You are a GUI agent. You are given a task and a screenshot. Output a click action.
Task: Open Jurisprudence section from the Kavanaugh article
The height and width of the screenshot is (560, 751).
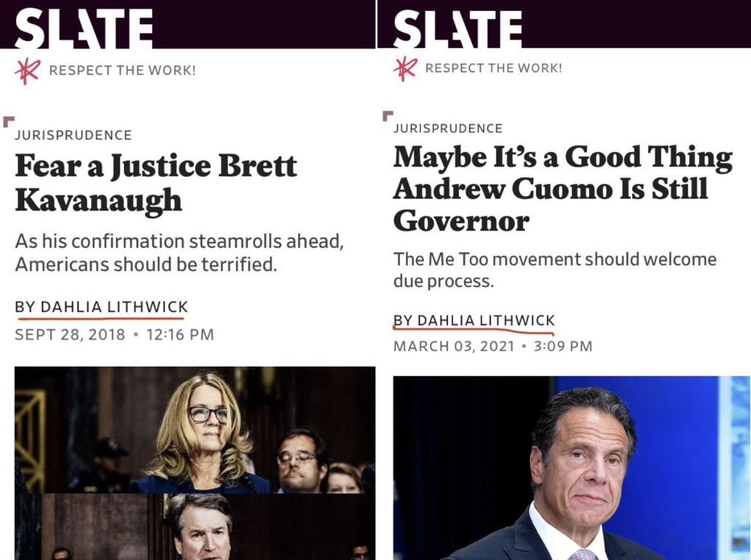tap(73, 135)
